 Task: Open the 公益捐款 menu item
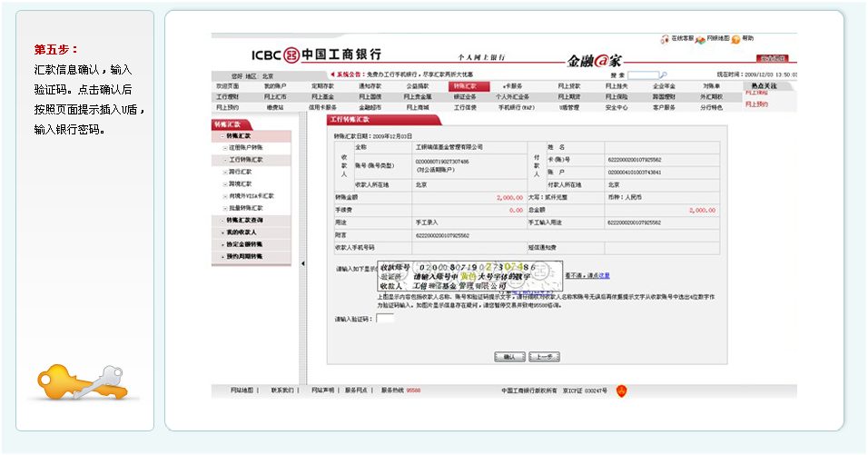coord(418,86)
